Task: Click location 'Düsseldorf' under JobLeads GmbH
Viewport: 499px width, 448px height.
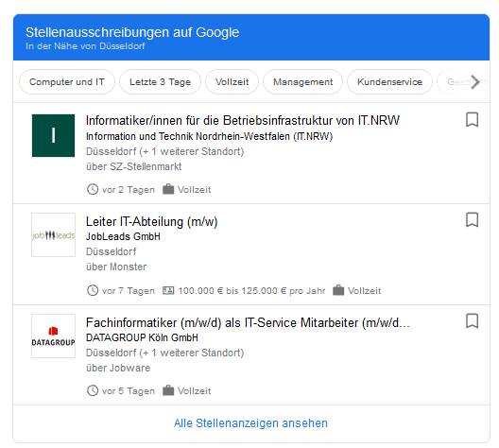Action: [x=112, y=251]
